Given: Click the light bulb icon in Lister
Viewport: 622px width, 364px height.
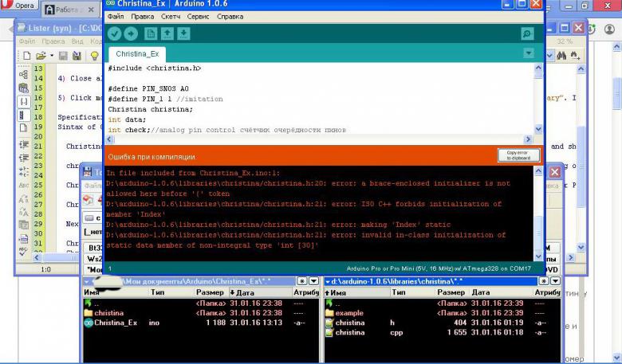Looking at the screenshot, I should point(94,56).
